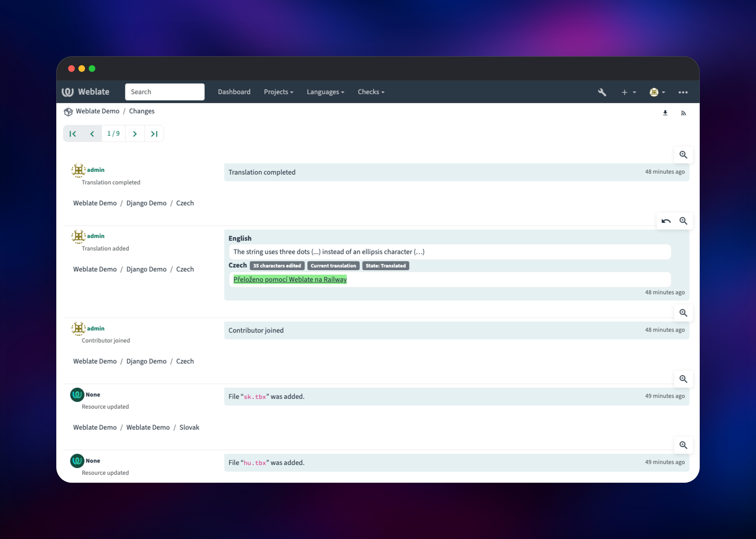Open Weblate Demo breadcrumb link
Image resolution: width=756 pixels, height=539 pixels.
pyautogui.click(x=98, y=111)
